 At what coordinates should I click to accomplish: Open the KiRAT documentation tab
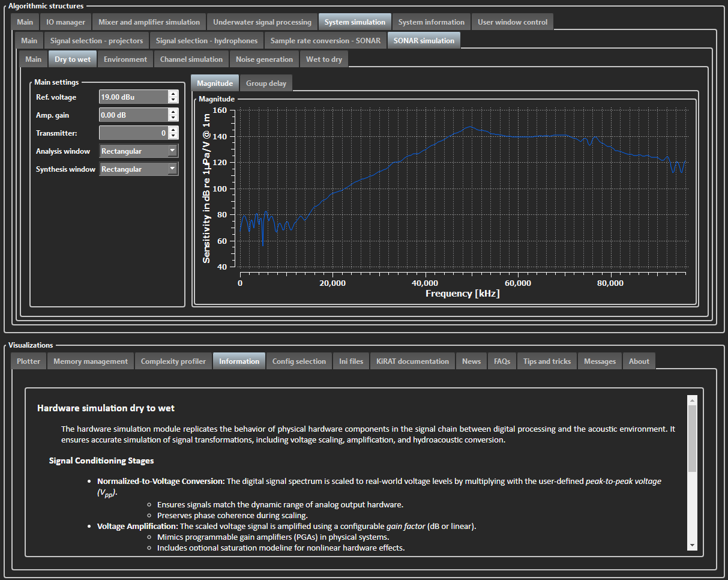click(413, 361)
